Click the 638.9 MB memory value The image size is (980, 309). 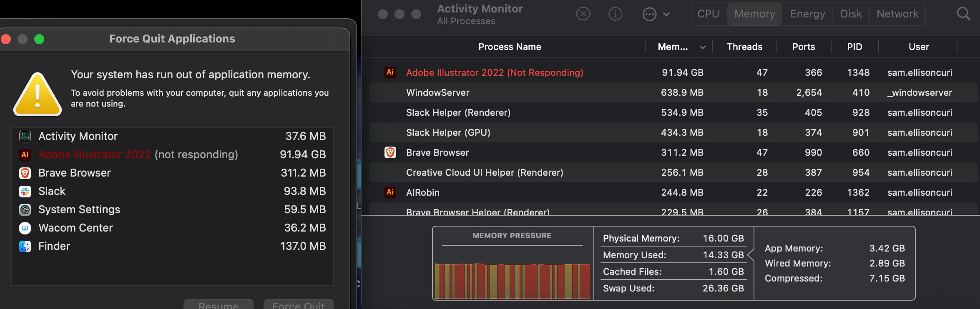682,92
